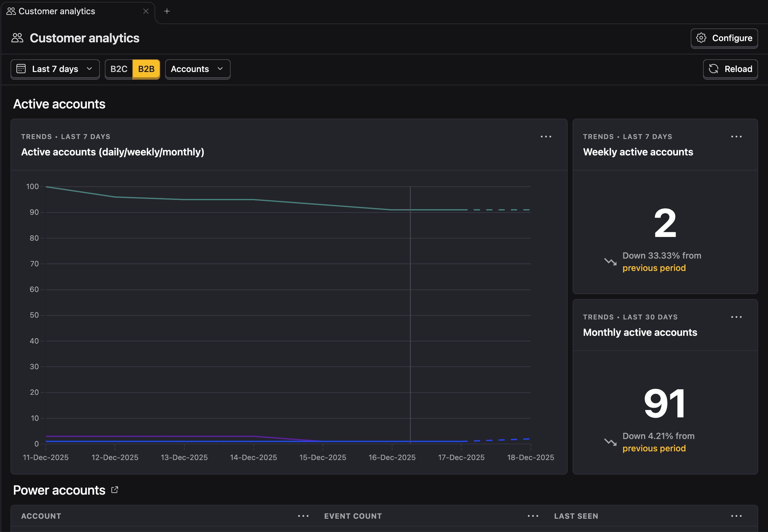Click the external link icon next to Power accounts
The height and width of the screenshot is (532, 768).
click(115, 489)
